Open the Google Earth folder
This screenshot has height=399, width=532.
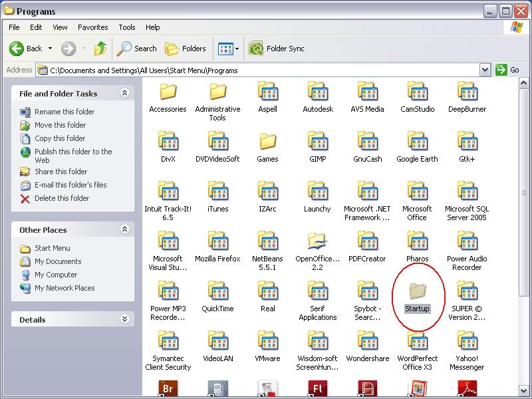417,143
